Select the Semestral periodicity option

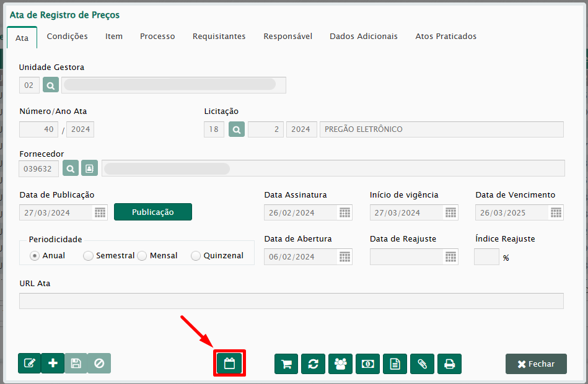(x=89, y=256)
